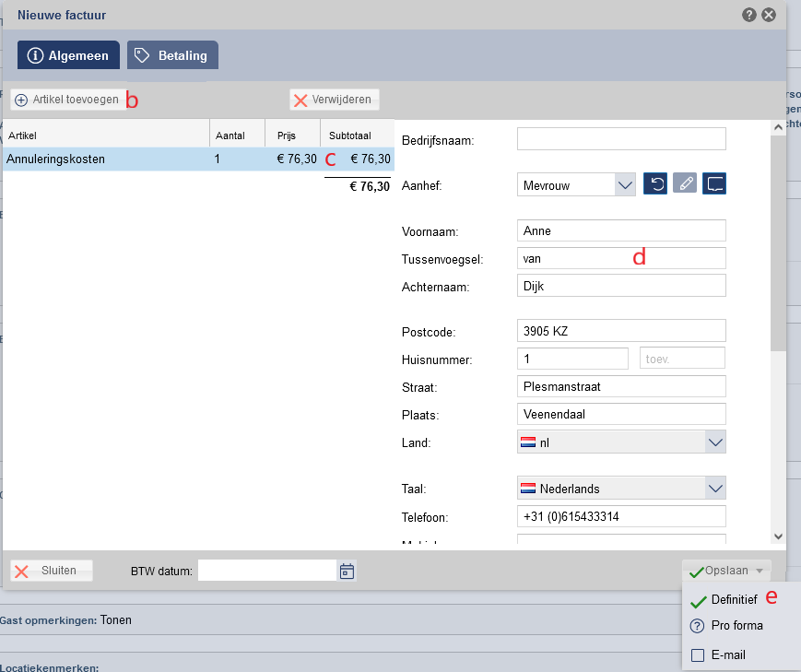Open the BTW datum calendar picker
This screenshot has width=801, height=672.
point(347,571)
